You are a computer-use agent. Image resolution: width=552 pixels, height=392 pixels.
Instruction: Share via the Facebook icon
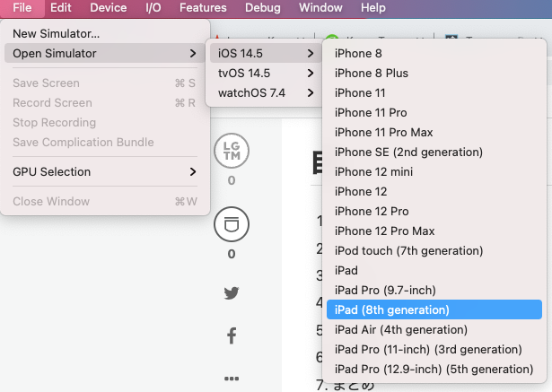232,335
